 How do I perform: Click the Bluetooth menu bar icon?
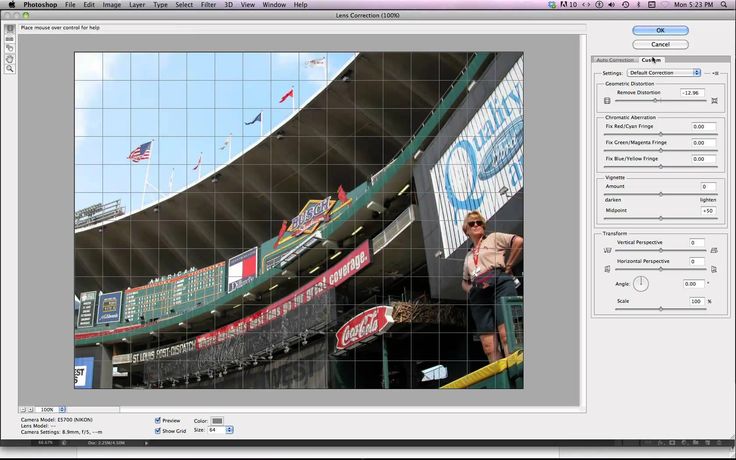tap(638, 5)
